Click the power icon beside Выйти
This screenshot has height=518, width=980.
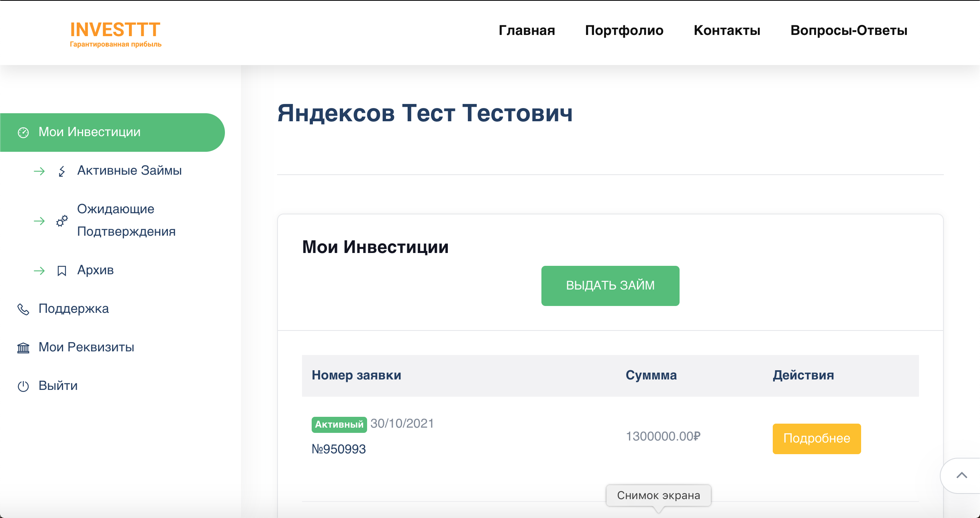pos(23,386)
